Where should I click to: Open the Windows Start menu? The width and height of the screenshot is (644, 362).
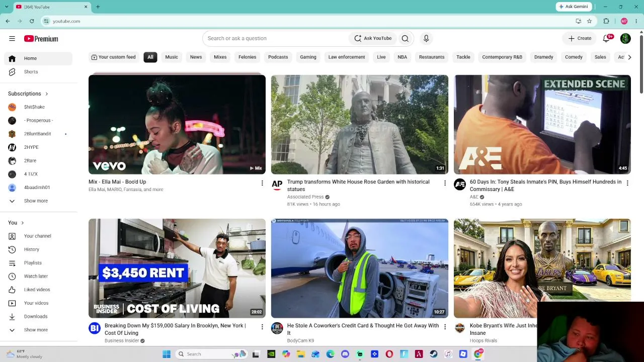pyautogui.click(x=167, y=354)
